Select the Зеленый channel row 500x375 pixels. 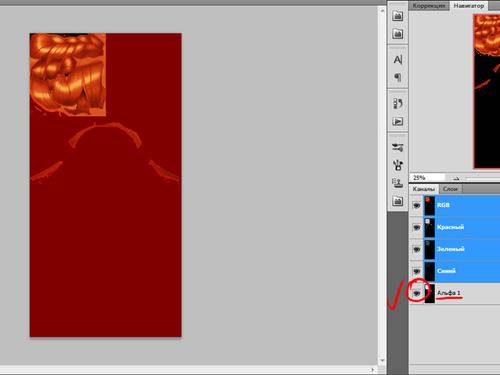click(x=462, y=249)
